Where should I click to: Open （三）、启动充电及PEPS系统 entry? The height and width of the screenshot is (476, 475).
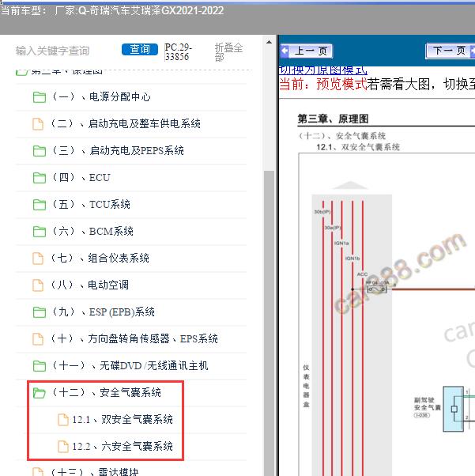pyautogui.click(x=118, y=150)
